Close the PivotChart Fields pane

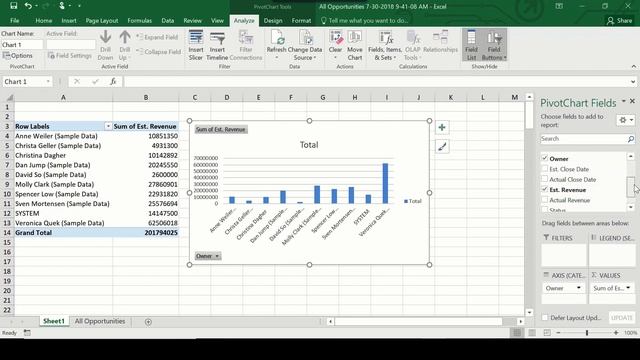[632, 101]
